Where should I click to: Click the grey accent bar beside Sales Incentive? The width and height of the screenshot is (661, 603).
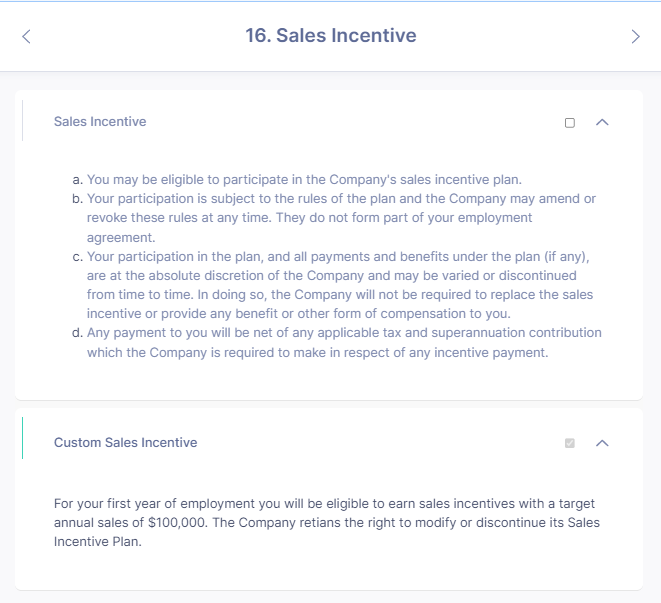tap(22, 121)
